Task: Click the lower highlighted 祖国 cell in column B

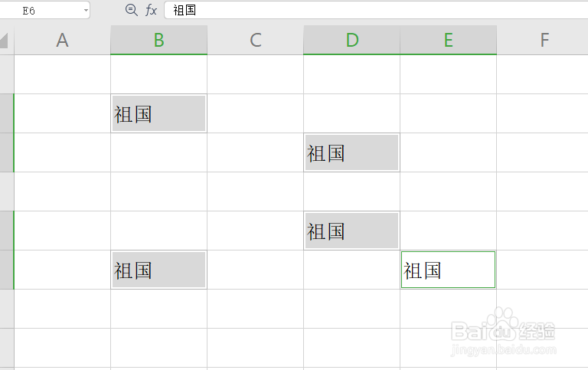Action: pyautogui.click(x=158, y=270)
